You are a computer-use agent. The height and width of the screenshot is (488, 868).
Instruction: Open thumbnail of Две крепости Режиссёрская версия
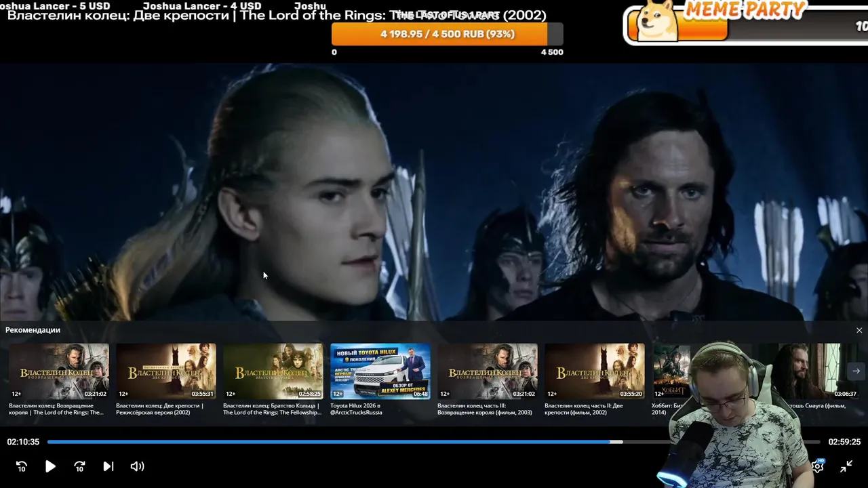[166, 371]
